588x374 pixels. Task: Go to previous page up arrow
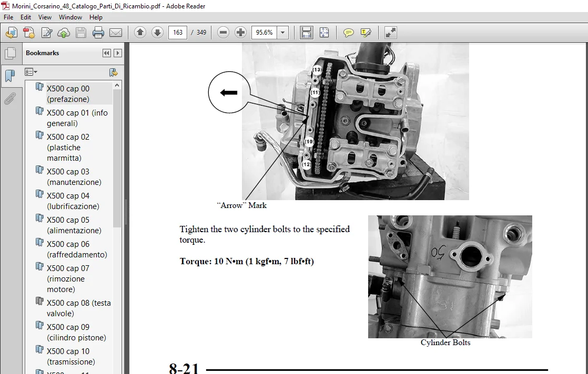[x=140, y=33]
